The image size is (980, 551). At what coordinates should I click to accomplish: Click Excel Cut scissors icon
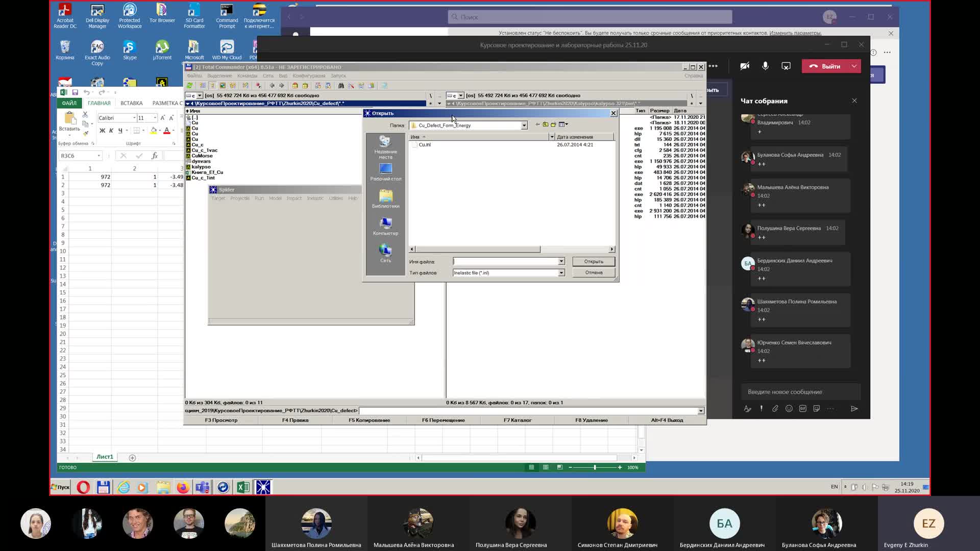coord(85,115)
